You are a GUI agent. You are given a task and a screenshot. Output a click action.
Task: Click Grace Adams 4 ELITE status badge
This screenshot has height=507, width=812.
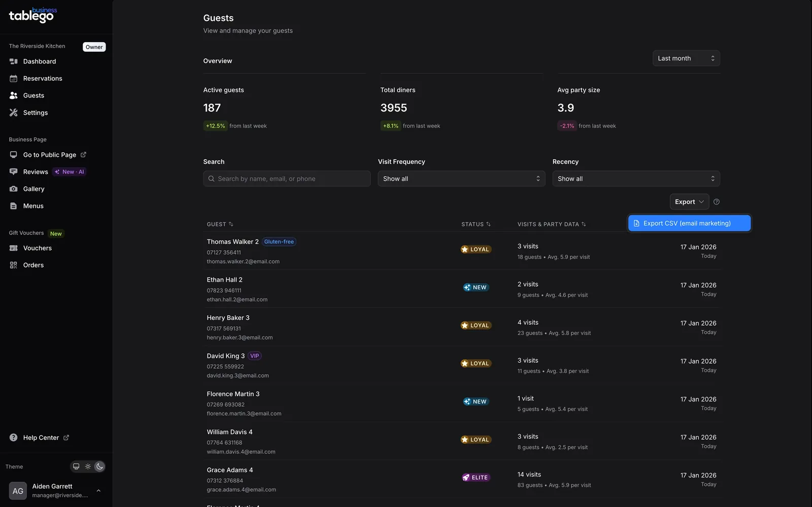tap(476, 478)
